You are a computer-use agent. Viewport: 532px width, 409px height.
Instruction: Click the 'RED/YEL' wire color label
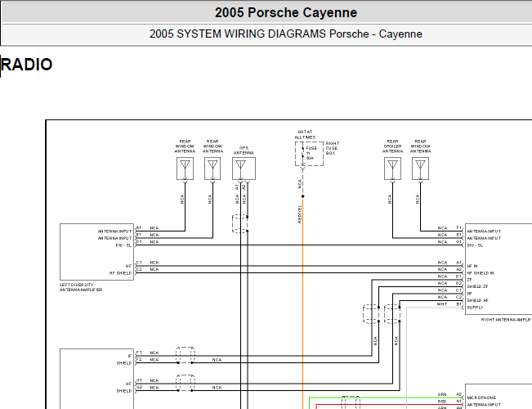click(300, 214)
